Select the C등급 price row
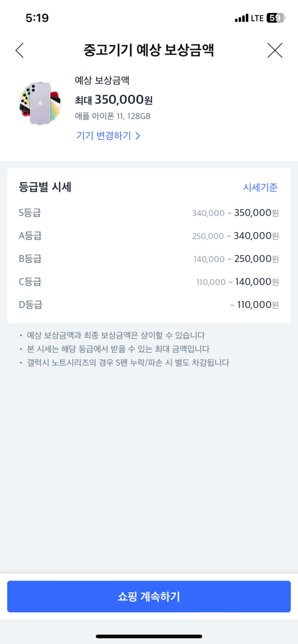 [149, 282]
